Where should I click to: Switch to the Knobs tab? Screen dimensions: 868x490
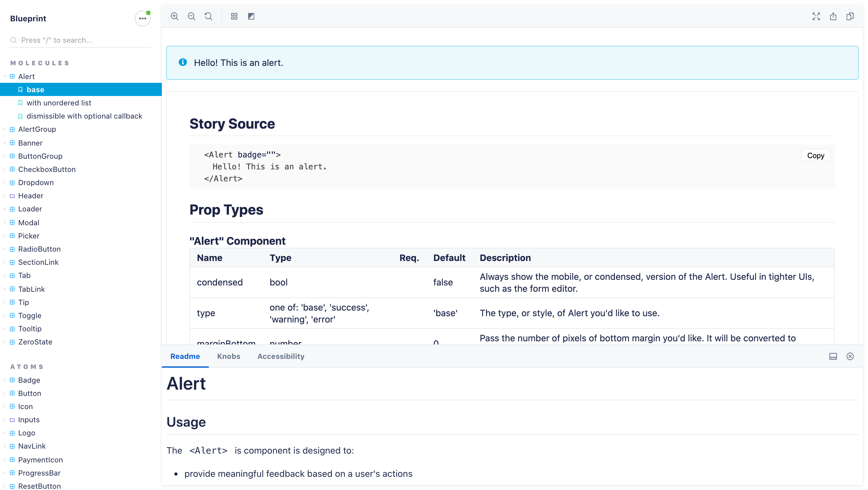(x=229, y=356)
